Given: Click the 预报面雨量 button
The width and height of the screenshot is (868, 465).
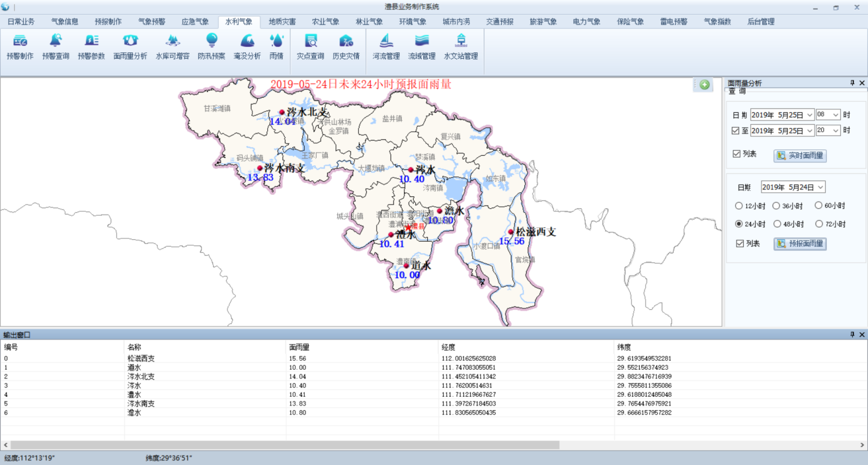Looking at the screenshot, I should (800, 243).
